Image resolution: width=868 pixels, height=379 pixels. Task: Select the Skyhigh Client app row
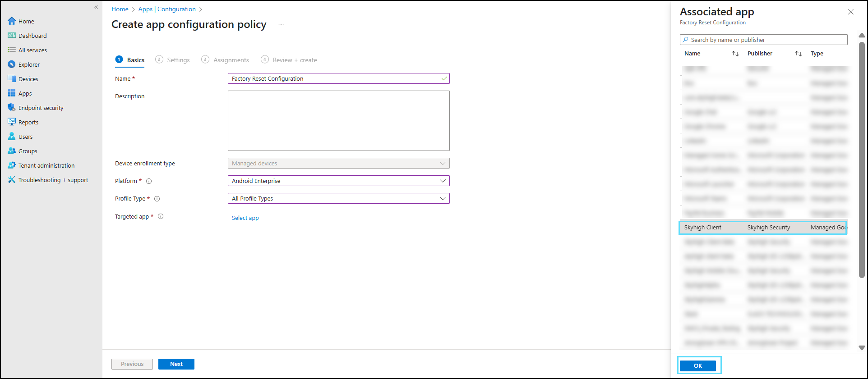762,228
